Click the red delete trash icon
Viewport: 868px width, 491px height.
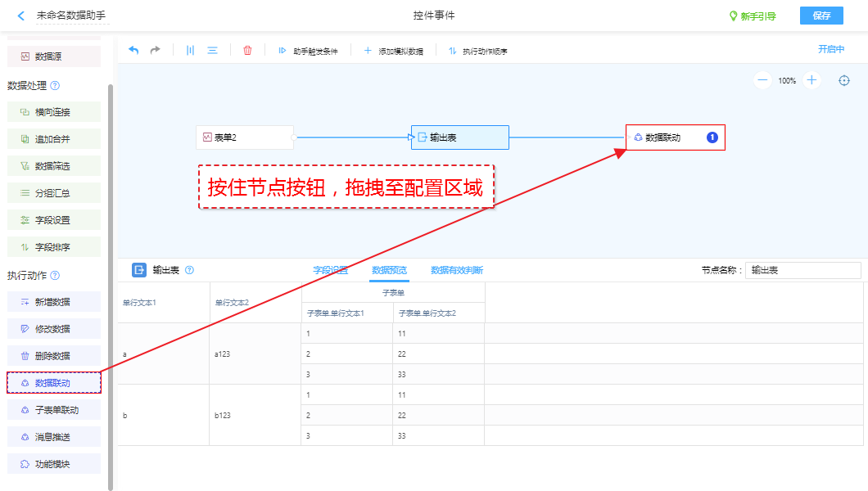(247, 50)
